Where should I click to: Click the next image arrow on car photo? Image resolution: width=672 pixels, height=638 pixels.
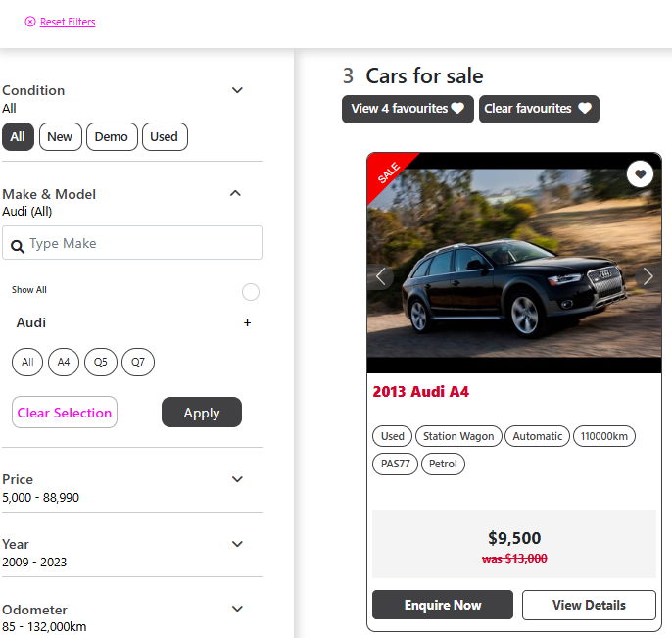click(647, 276)
